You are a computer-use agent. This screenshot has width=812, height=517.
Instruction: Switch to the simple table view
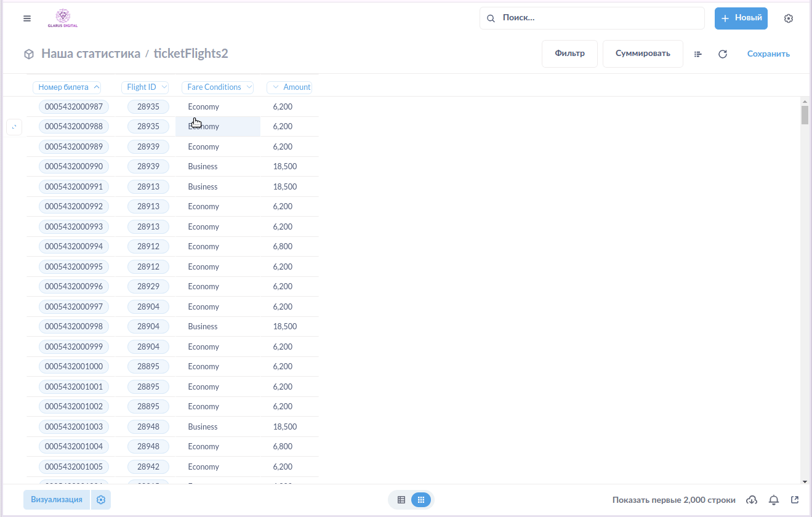coord(401,500)
